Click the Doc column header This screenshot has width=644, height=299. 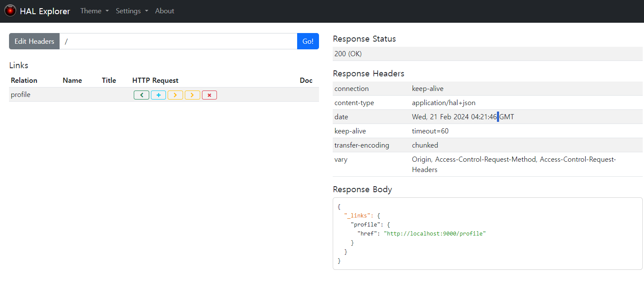(x=306, y=80)
